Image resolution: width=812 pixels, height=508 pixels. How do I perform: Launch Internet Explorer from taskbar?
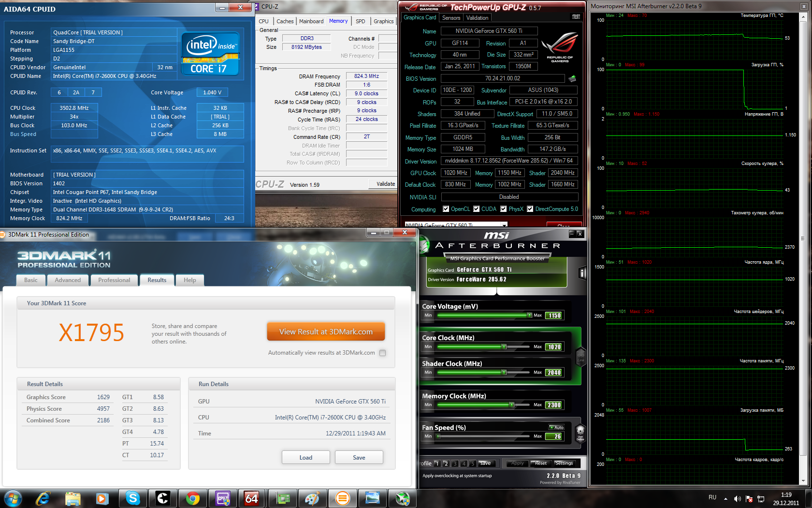[x=43, y=498]
